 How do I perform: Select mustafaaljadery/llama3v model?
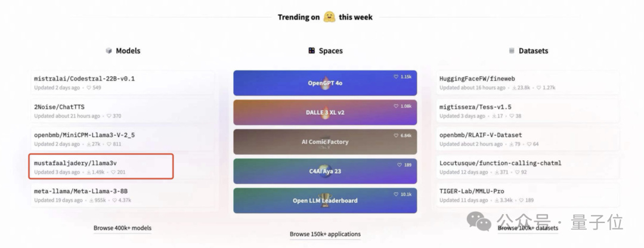click(x=79, y=163)
